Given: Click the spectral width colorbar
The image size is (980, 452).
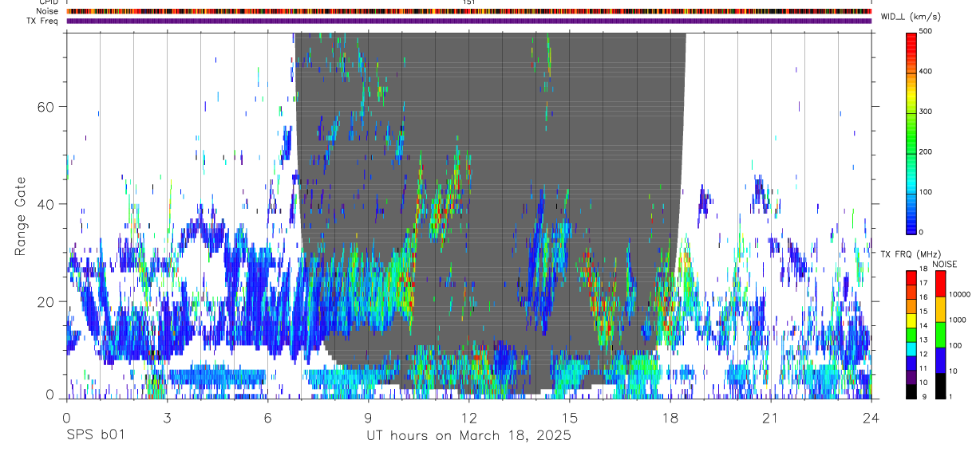Looking at the screenshot, I should pos(911,132).
